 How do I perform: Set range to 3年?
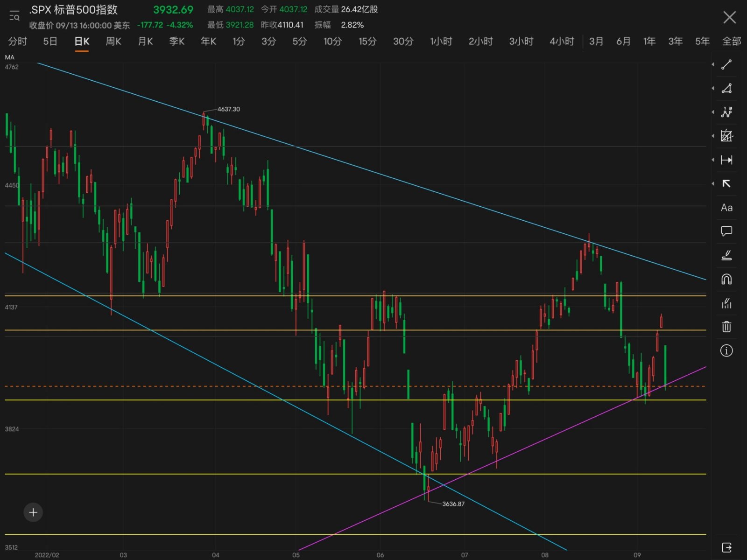[x=676, y=42]
